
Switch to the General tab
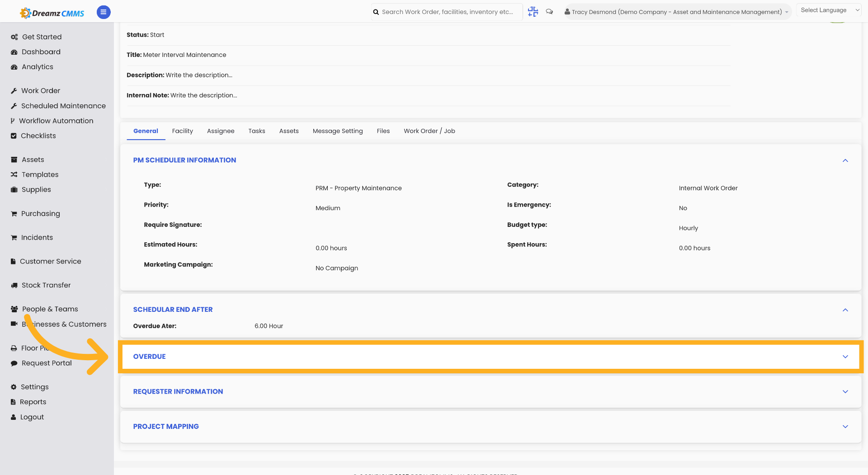point(146,131)
